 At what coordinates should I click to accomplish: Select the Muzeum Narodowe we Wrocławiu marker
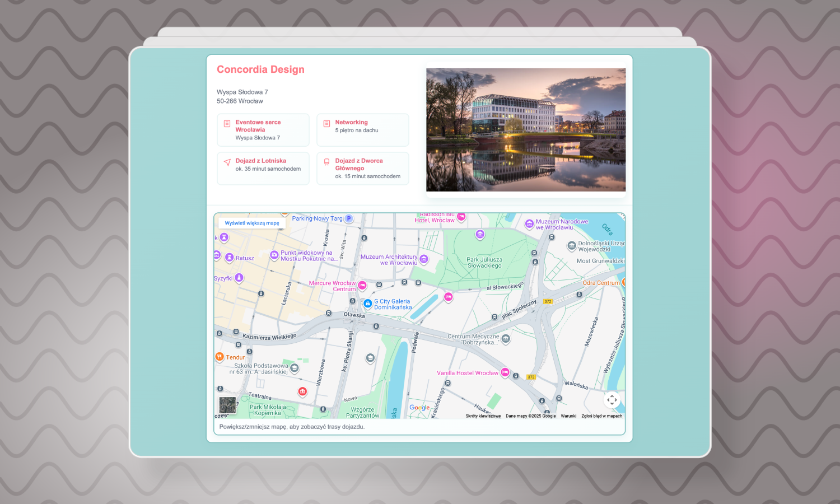tap(529, 224)
